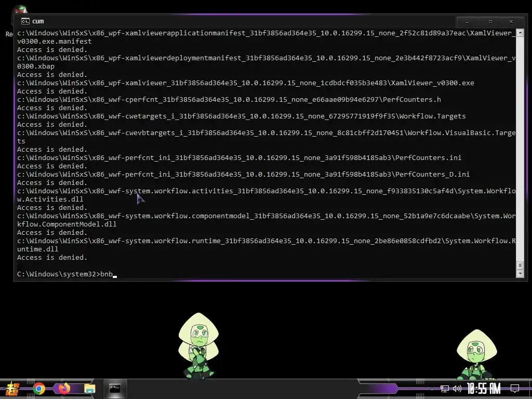Click the 'untime.dll' text line
Image resolution: width=532 pixels, height=399 pixels.
37,249
